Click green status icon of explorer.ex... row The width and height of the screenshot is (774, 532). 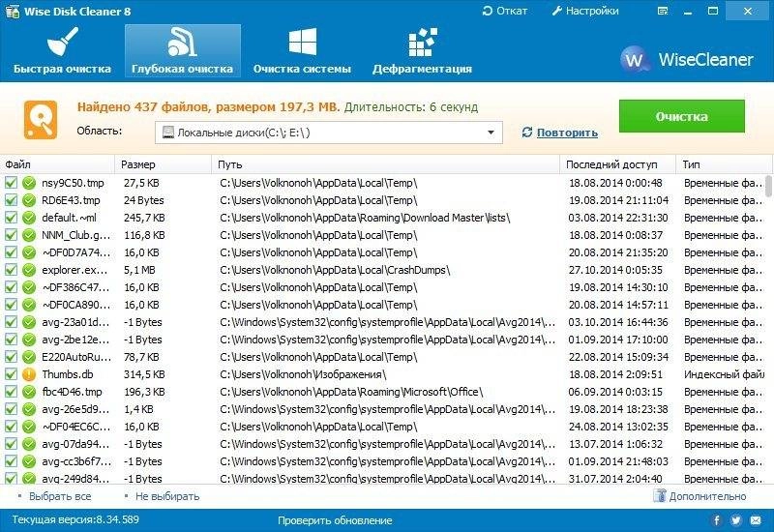[29, 270]
